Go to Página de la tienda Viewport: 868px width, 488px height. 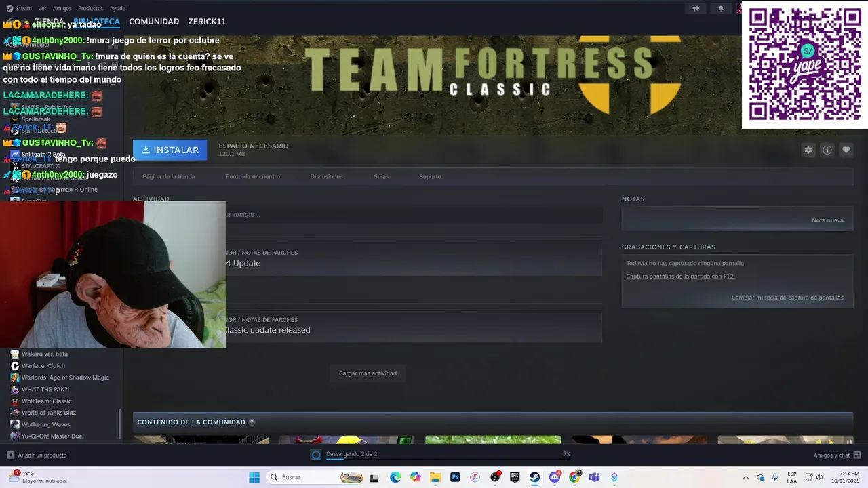169,176
